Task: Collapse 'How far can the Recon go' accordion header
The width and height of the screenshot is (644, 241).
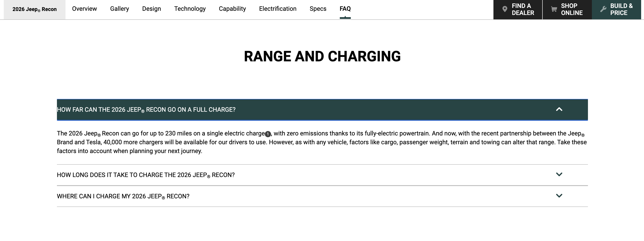Action: 322,110
